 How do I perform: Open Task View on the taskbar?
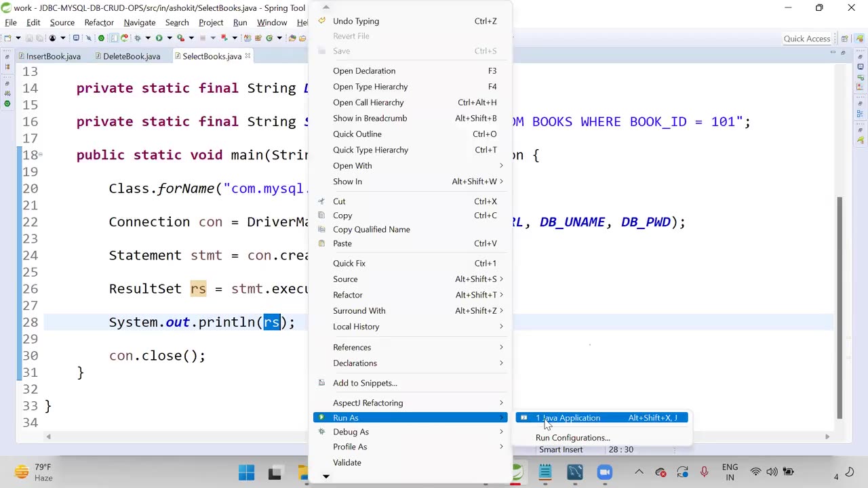coord(275,472)
